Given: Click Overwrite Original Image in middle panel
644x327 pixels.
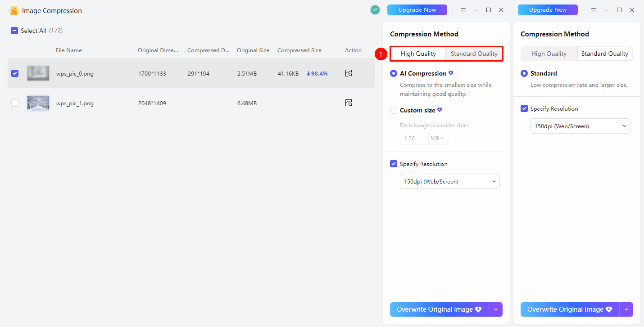Looking at the screenshot, I should coord(439,309).
